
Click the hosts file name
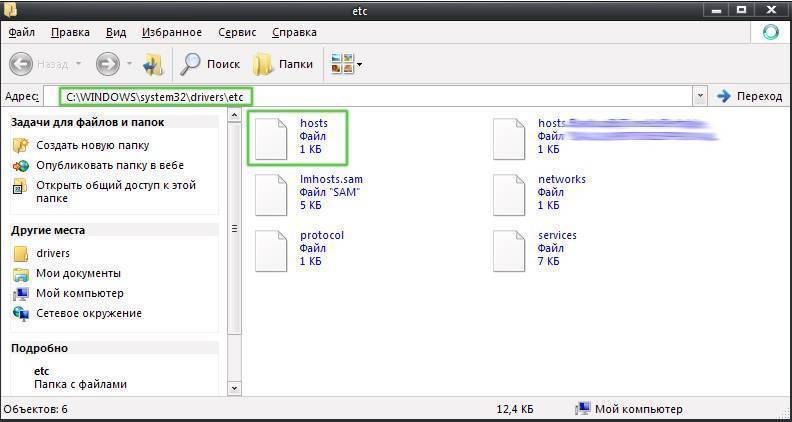click(x=314, y=123)
